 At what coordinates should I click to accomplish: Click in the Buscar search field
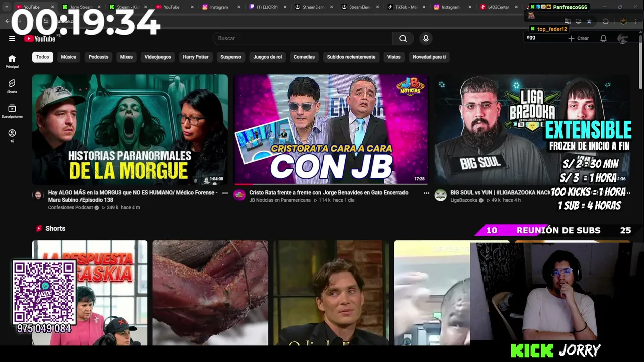[x=302, y=38]
